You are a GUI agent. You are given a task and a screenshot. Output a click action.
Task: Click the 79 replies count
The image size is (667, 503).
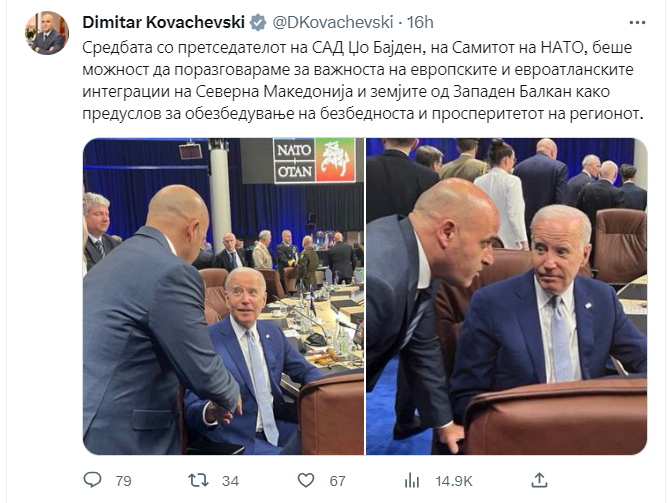coord(123,481)
